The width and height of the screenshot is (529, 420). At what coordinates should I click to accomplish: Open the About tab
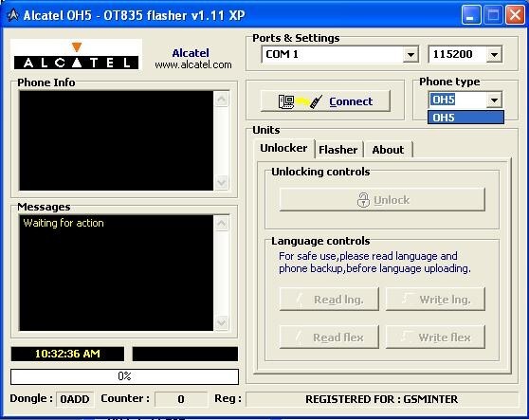point(388,150)
